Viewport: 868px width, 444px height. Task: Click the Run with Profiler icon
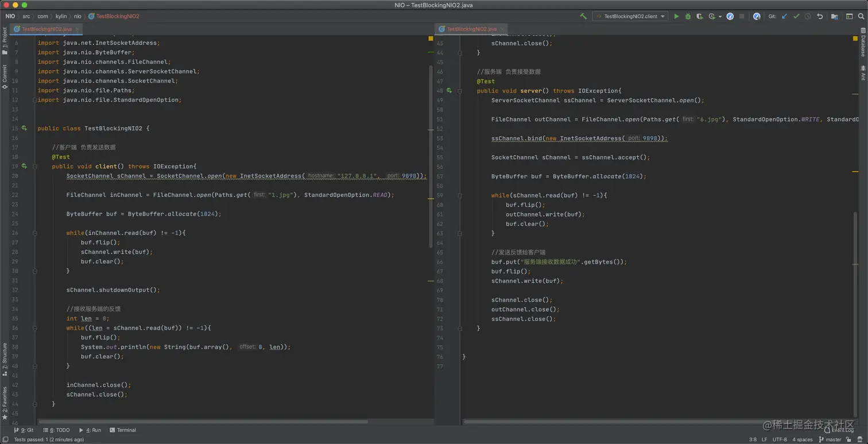tap(712, 17)
